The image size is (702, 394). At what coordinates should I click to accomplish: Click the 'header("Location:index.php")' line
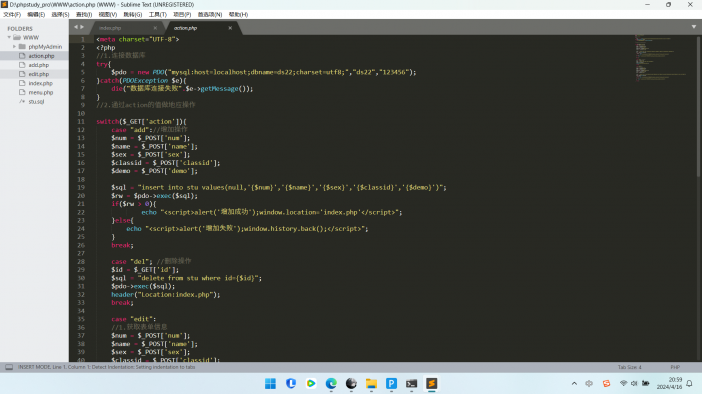(x=166, y=295)
